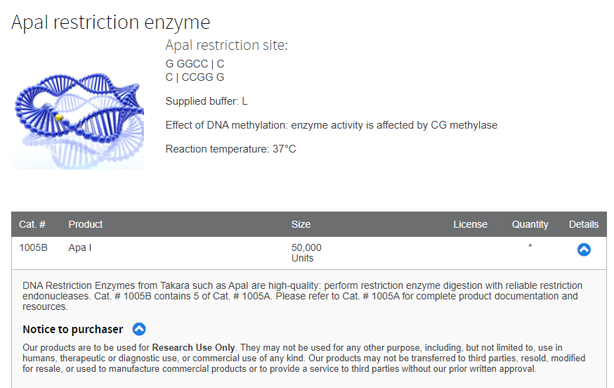Screen dimensions: 614x388
Task: Click the Details column header
Action: point(583,224)
